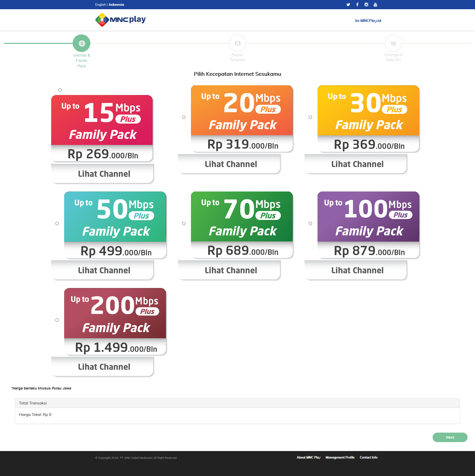Click the Coverage & Data Diri step label
475x476 pixels.
click(x=393, y=57)
